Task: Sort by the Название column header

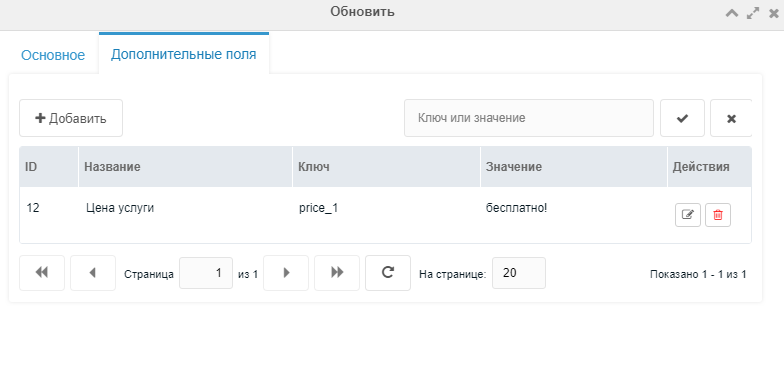Action: point(185,167)
